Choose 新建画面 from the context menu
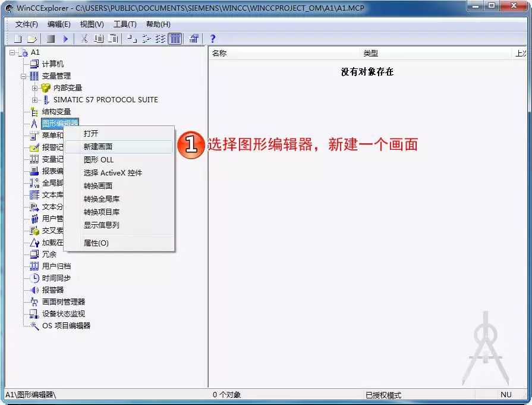The height and width of the screenshot is (405, 532). (x=119, y=147)
